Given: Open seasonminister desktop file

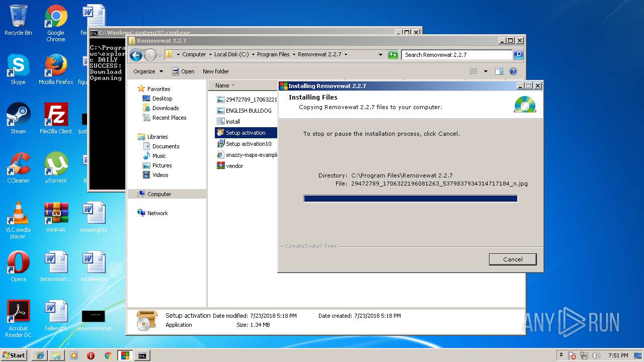Looking at the screenshot, I should (94, 319).
